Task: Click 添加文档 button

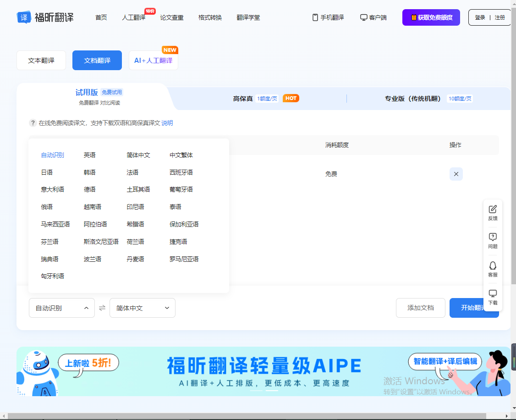Action: coord(421,308)
